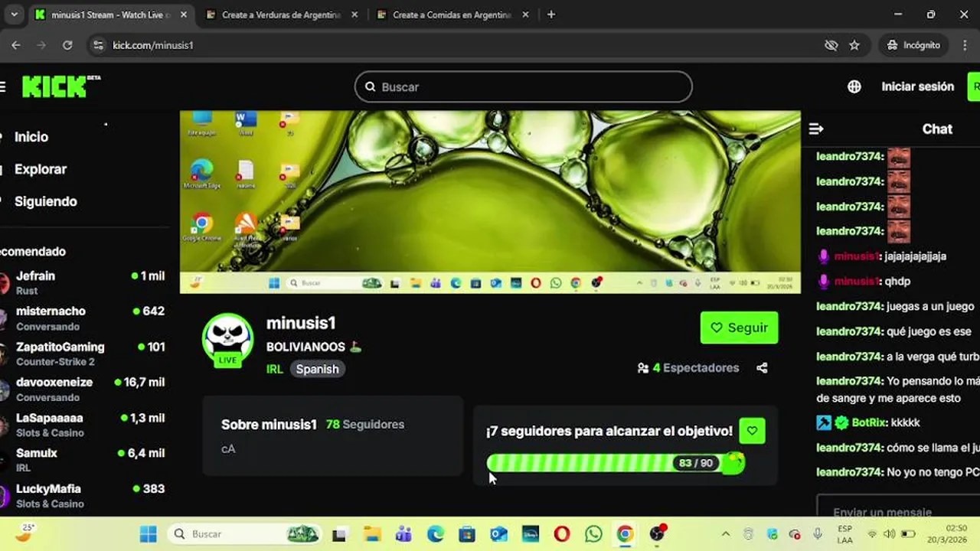Open ZapatitoGaming recommended channel
980x551 pixels.
[x=84, y=354]
